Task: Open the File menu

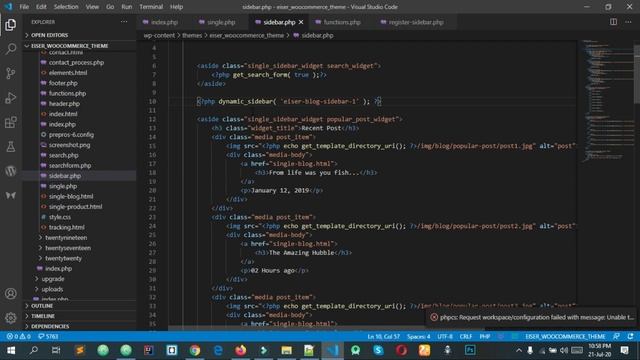Action: click(24, 7)
